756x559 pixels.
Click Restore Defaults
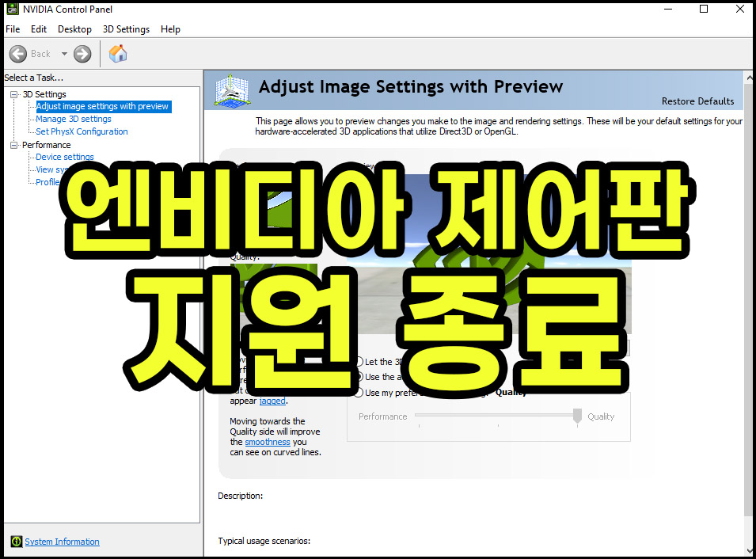click(x=697, y=101)
